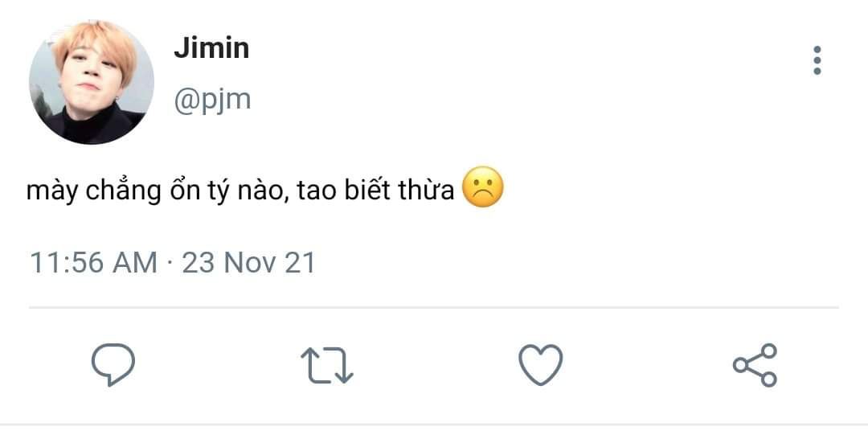The height and width of the screenshot is (439, 868).
Task: Like the tweet with the heart icon
Action: (540, 364)
